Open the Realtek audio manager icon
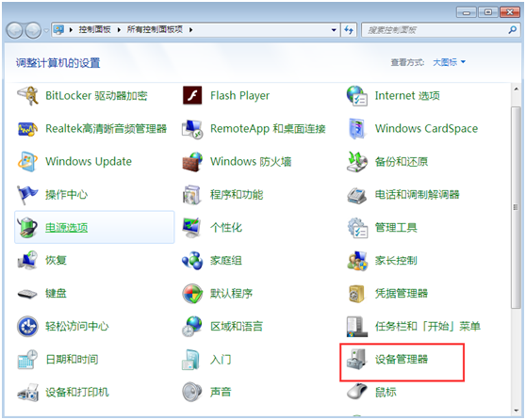This screenshot has width=526, height=420. (27, 129)
